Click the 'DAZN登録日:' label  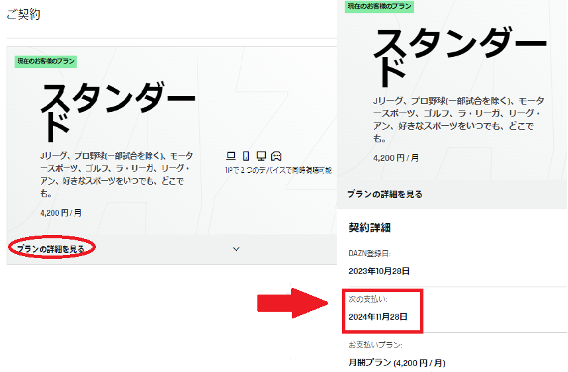(x=369, y=254)
